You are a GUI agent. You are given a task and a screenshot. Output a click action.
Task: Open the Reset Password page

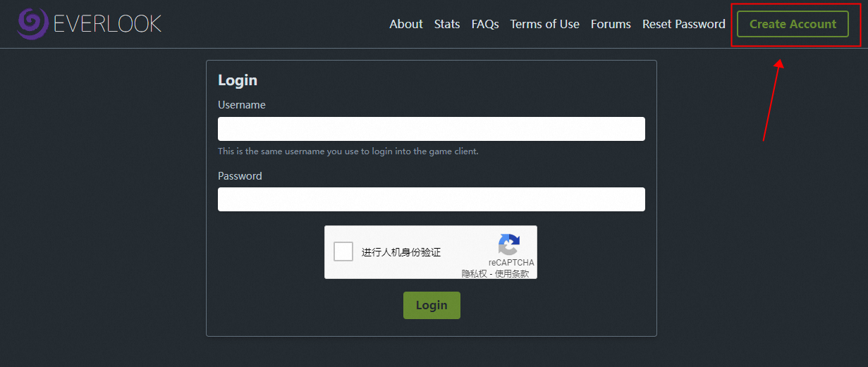pyautogui.click(x=683, y=24)
